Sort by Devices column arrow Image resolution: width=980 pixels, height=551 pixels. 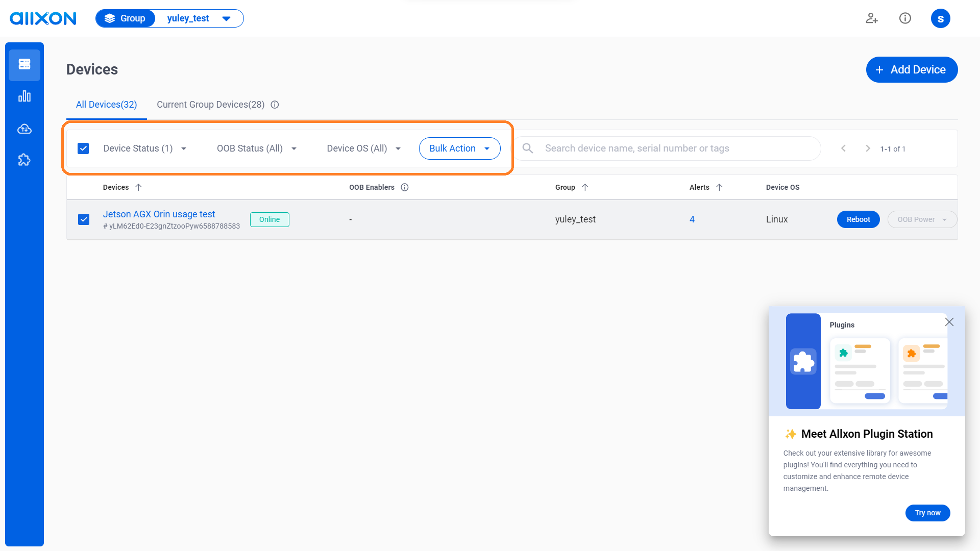[138, 187]
